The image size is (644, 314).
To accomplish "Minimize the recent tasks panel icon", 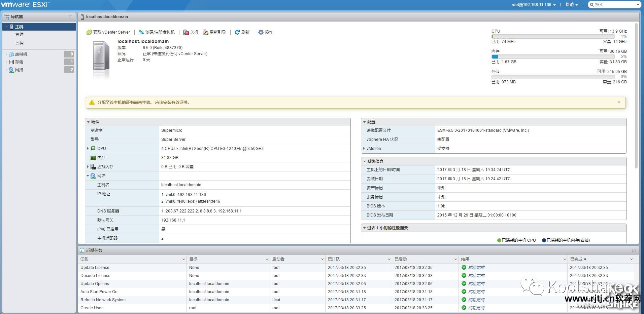I will tap(634, 250).
